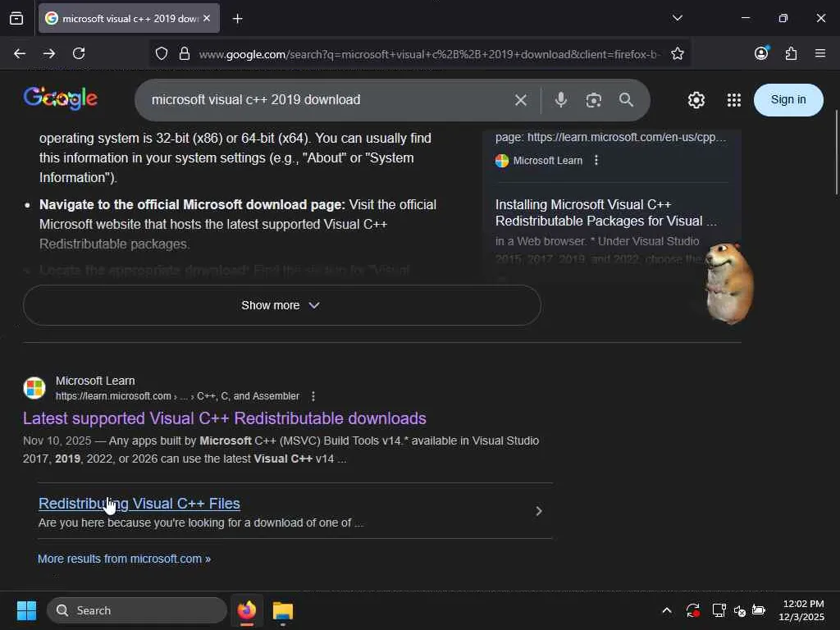Open more options for Microsoft Learn result
Screen dimensions: 840x630
[x=313, y=396]
